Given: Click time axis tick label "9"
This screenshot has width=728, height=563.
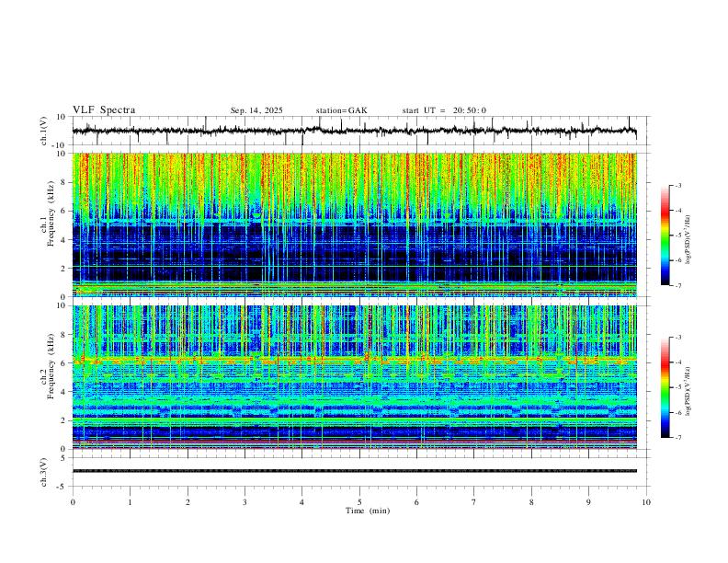Looking at the screenshot, I should click(x=588, y=502).
